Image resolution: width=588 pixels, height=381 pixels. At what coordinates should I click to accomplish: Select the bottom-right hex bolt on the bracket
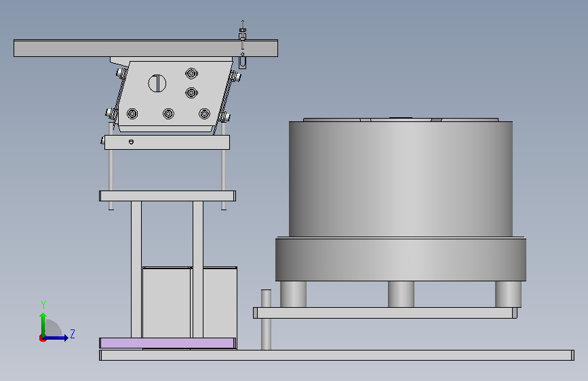[x=204, y=113]
